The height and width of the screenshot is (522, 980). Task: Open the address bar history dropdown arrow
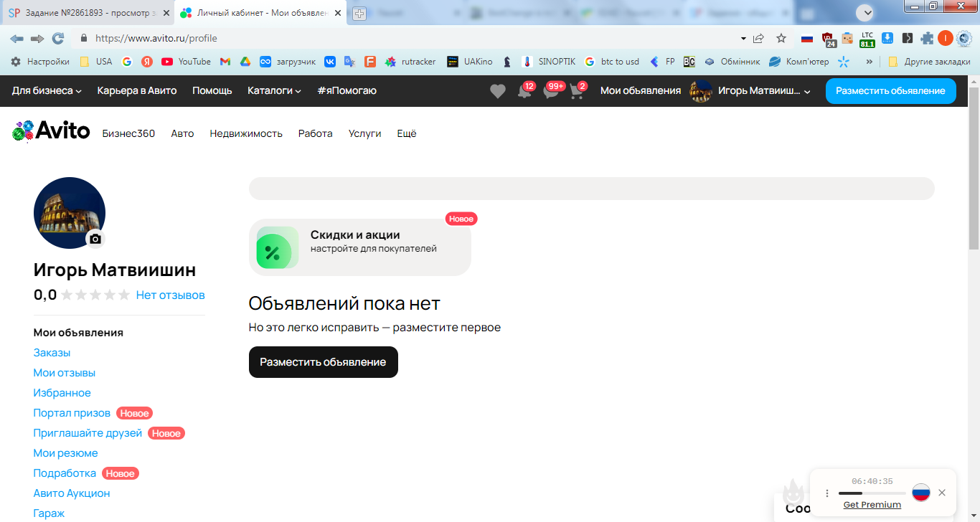point(743,38)
